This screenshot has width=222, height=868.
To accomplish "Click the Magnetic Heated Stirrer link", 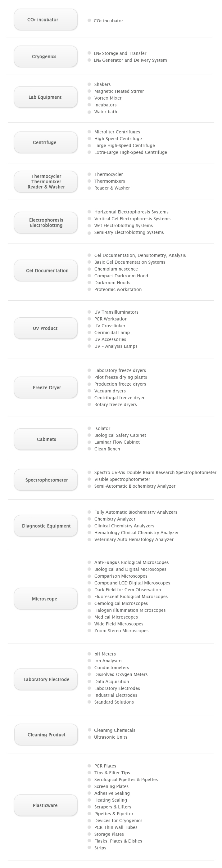I will [119, 91].
